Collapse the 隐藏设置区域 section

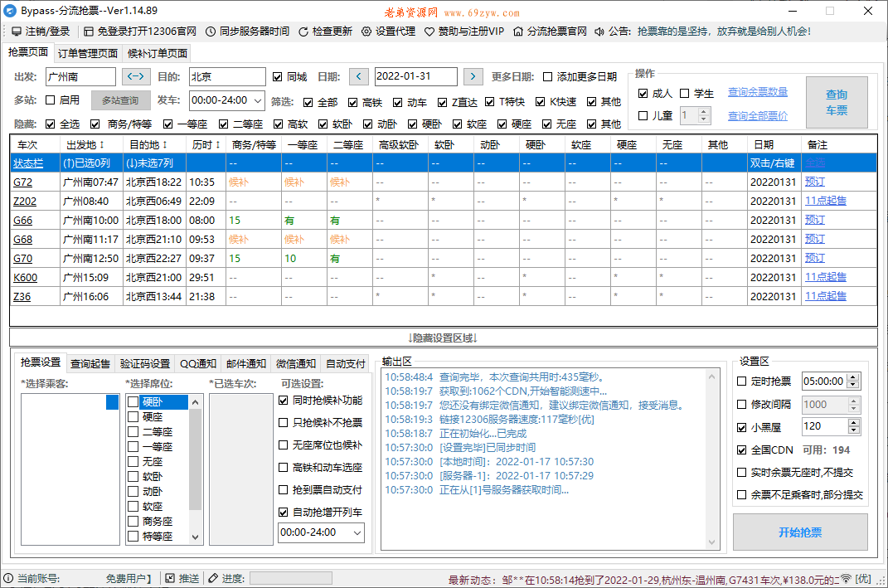coord(444,336)
